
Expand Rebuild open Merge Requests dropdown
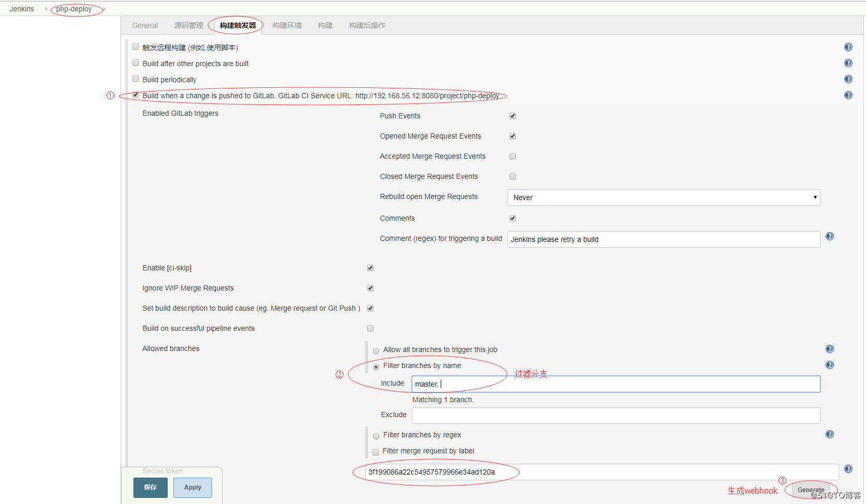tap(663, 197)
